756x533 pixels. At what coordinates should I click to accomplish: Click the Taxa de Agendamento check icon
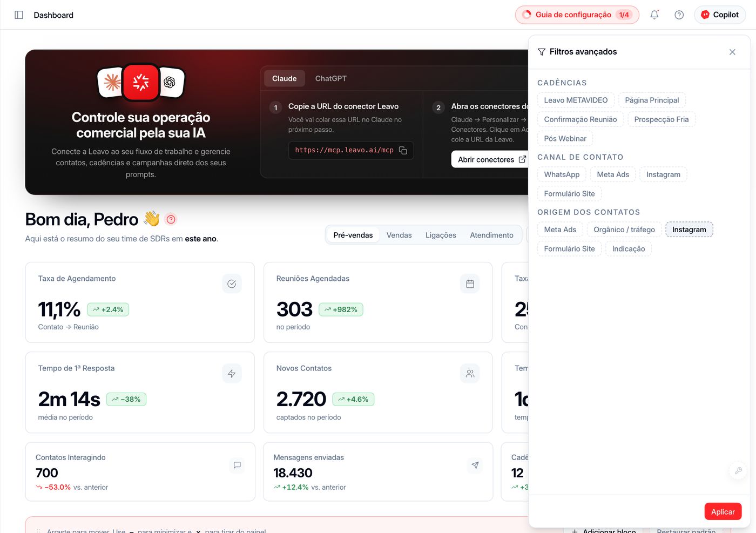pyautogui.click(x=232, y=284)
